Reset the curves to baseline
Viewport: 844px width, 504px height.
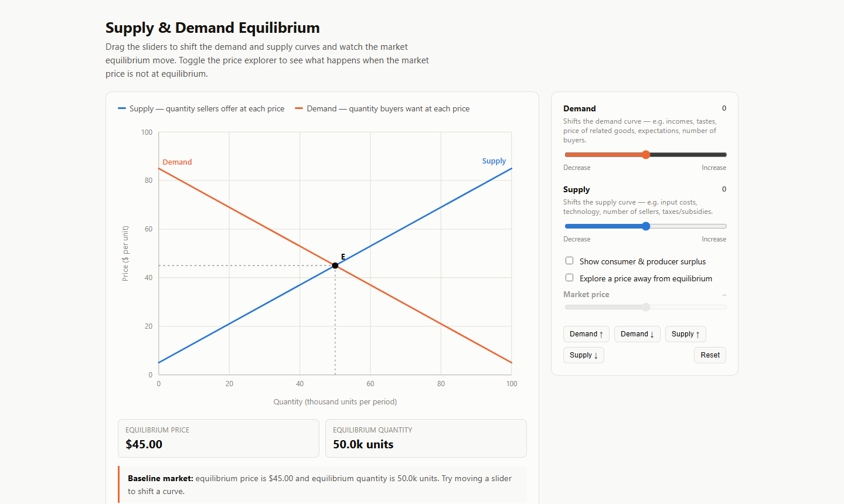pos(710,355)
